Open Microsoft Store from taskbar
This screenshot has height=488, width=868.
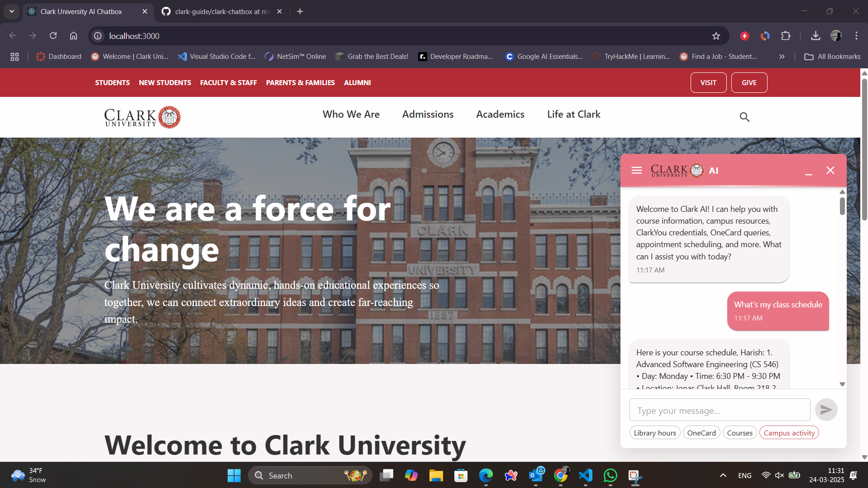point(461,476)
